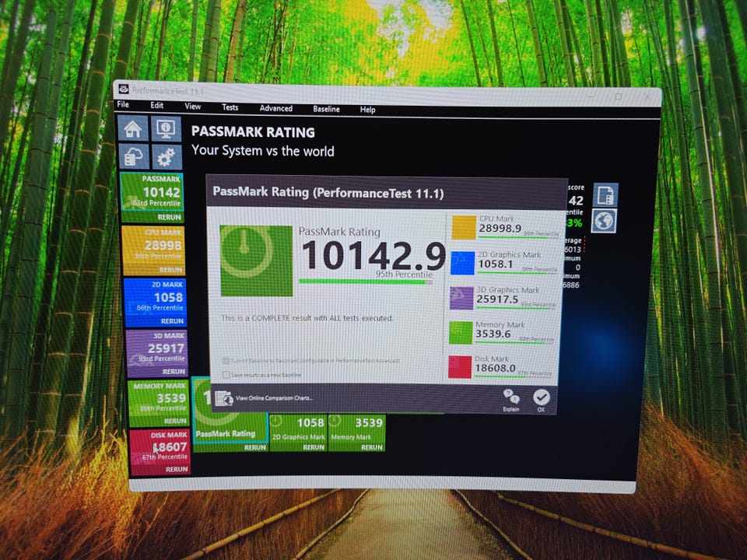Tick Submit Baseline to PassMark checkbox
The width and height of the screenshot is (747, 560).
226,361
